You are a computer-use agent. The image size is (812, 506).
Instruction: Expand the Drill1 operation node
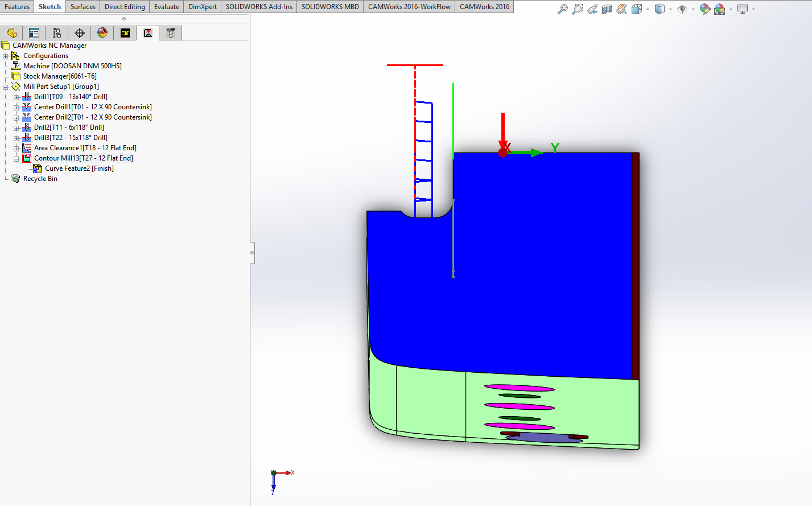(17, 97)
